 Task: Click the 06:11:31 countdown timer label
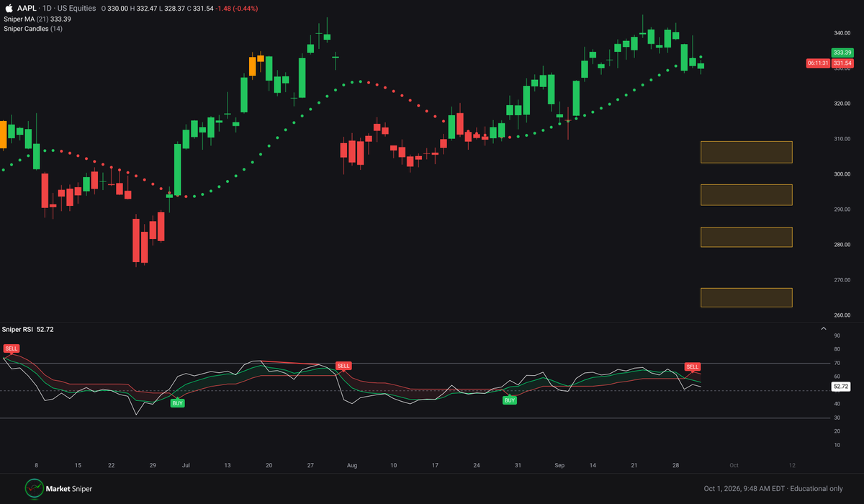point(818,63)
